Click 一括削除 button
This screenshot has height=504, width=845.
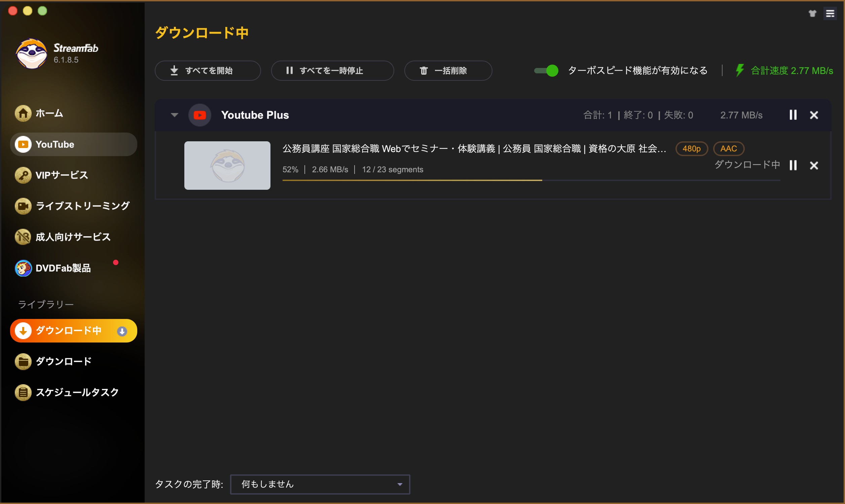[x=448, y=71]
